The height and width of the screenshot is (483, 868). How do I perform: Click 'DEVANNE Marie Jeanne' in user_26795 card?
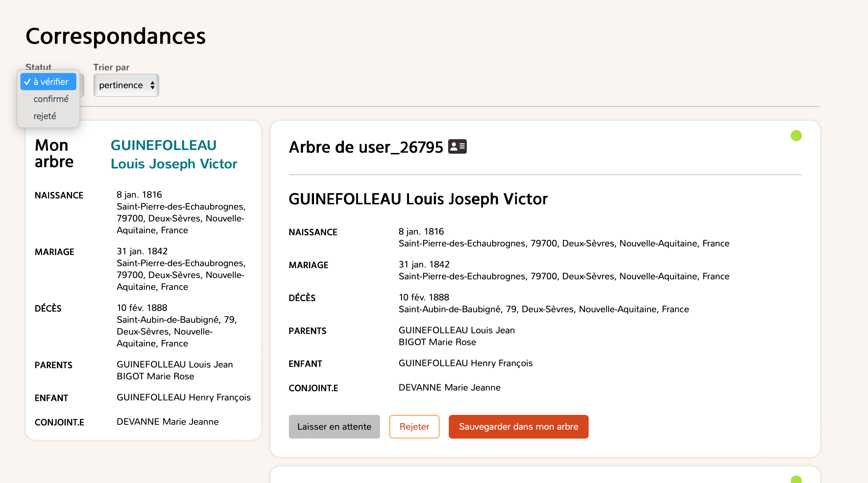(x=449, y=388)
